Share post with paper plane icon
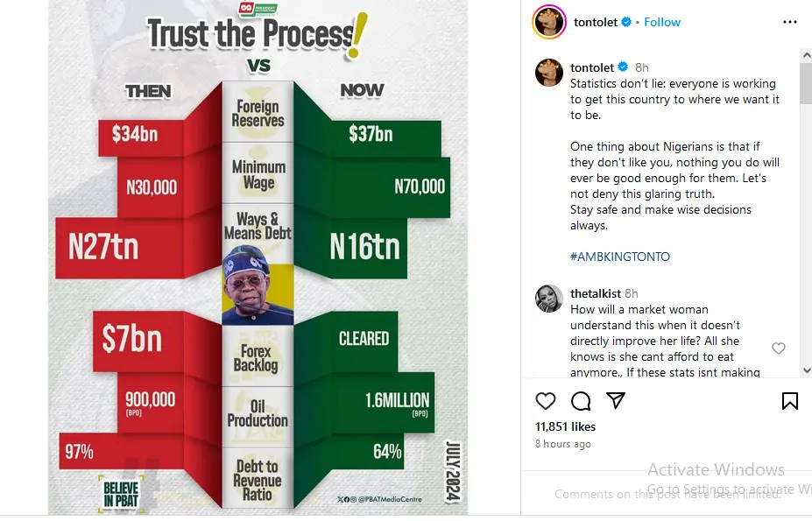Viewport: 812px width, 521px height. 616,400
